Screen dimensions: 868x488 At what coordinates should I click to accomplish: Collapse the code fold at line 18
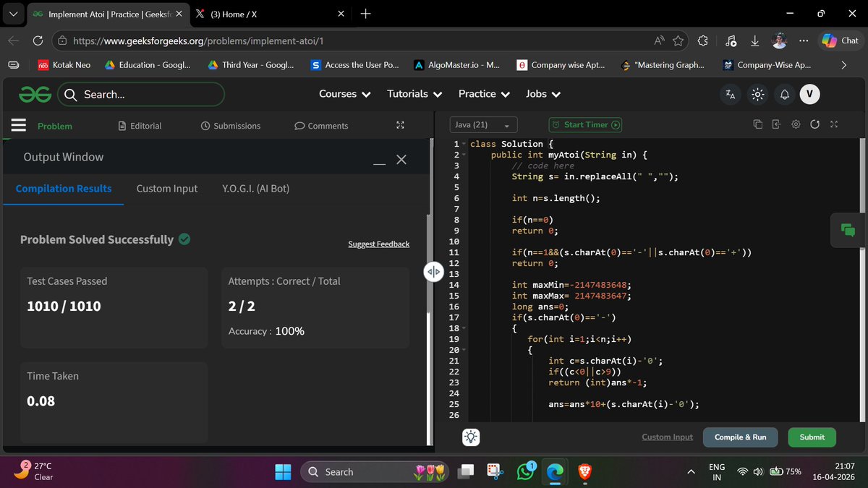pyautogui.click(x=464, y=328)
